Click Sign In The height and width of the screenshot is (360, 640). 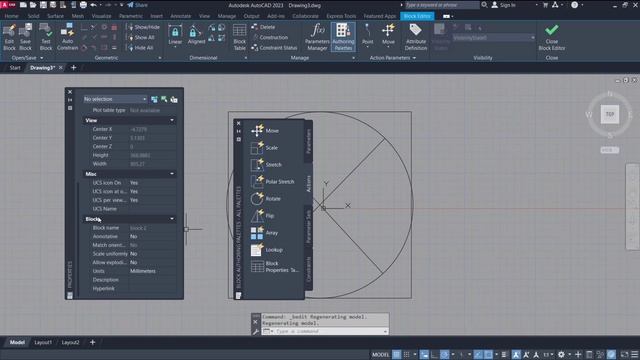pos(504,5)
